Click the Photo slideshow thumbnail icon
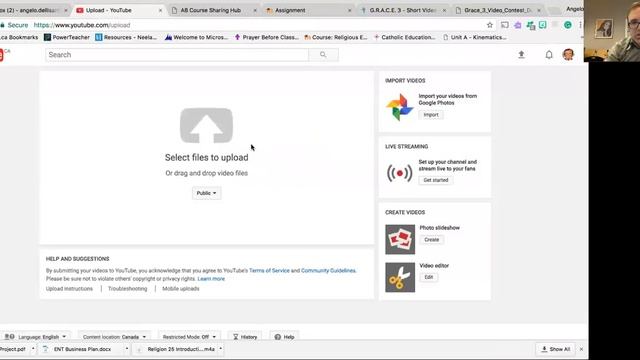The image size is (640, 360). [400, 240]
